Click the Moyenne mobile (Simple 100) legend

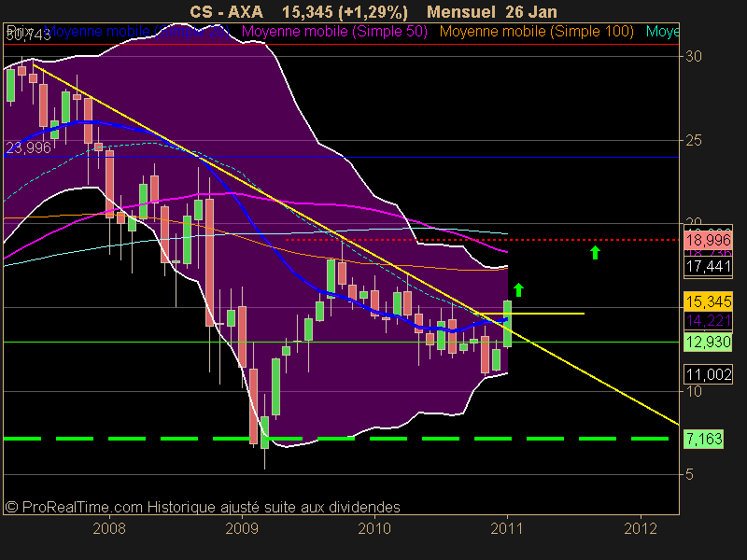coord(536,32)
